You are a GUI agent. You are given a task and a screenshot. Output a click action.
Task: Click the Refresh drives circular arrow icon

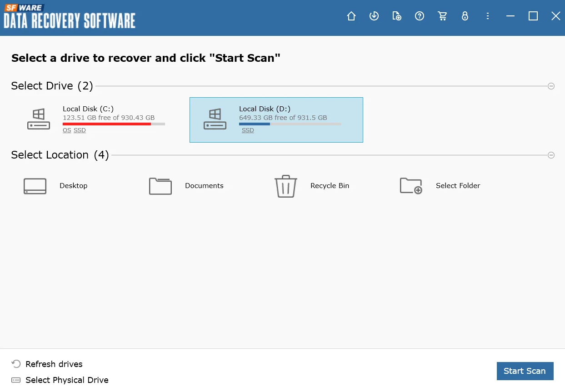[16, 364]
